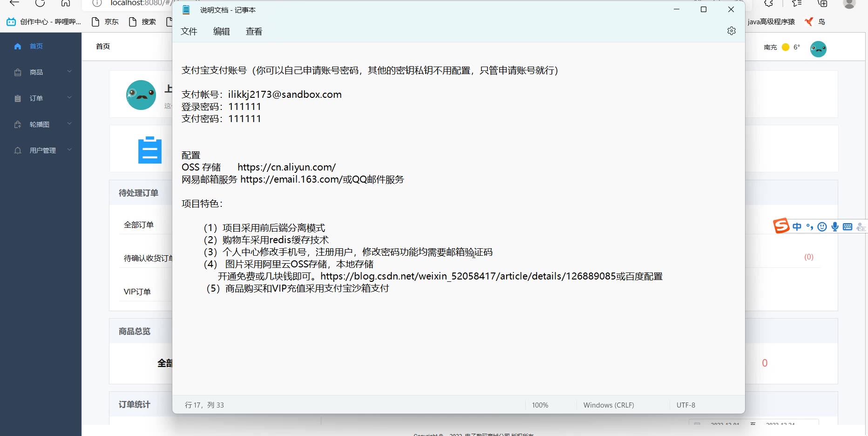Click the icon beside 轮播图 in sidebar
This screenshot has height=436, width=868.
(x=18, y=124)
